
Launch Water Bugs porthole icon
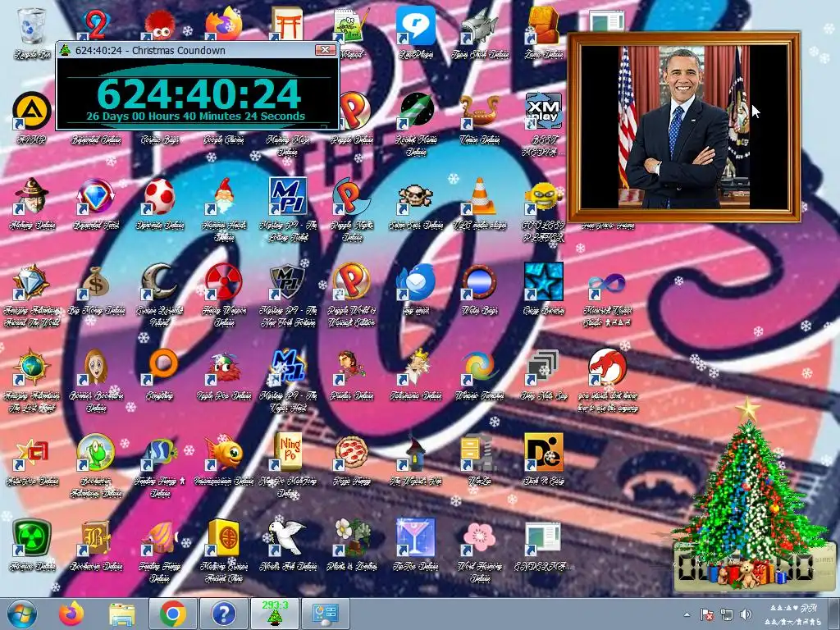pos(480,282)
